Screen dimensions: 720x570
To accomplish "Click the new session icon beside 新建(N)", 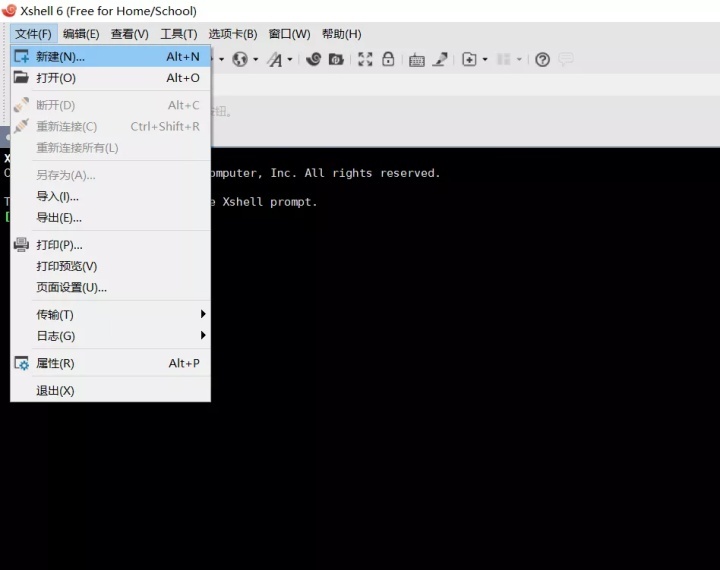I will 21,56.
